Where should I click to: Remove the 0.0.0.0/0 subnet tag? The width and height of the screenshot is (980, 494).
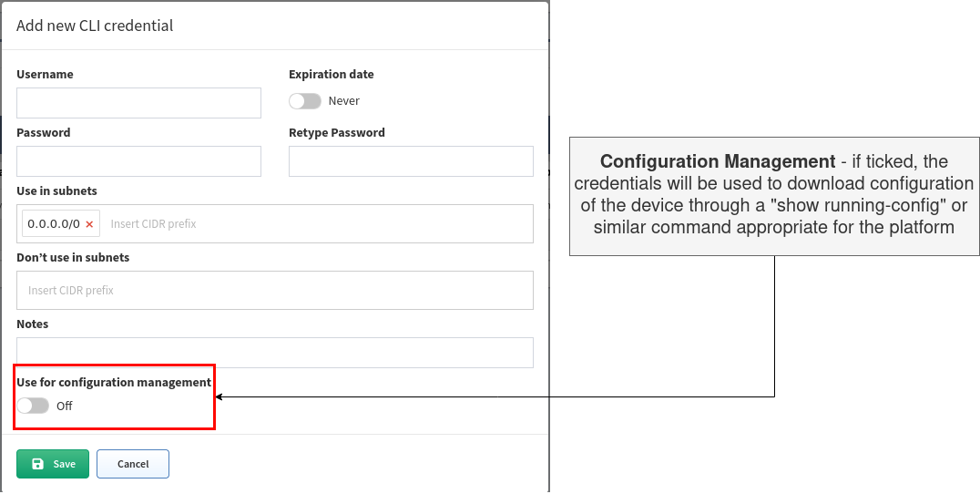coord(89,224)
